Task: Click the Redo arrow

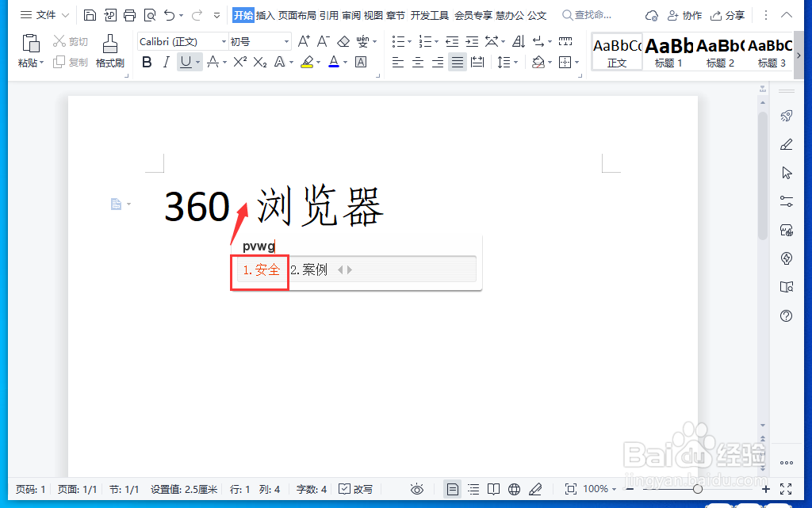Action: [x=197, y=15]
